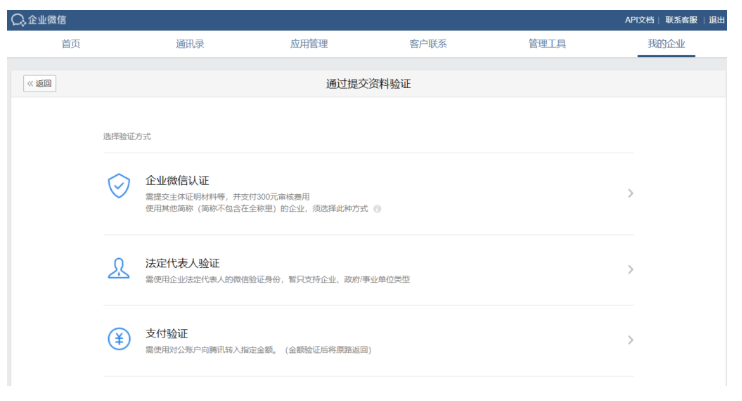Go to the 首页 tab
The height and width of the screenshot is (401, 742).
click(71, 44)
